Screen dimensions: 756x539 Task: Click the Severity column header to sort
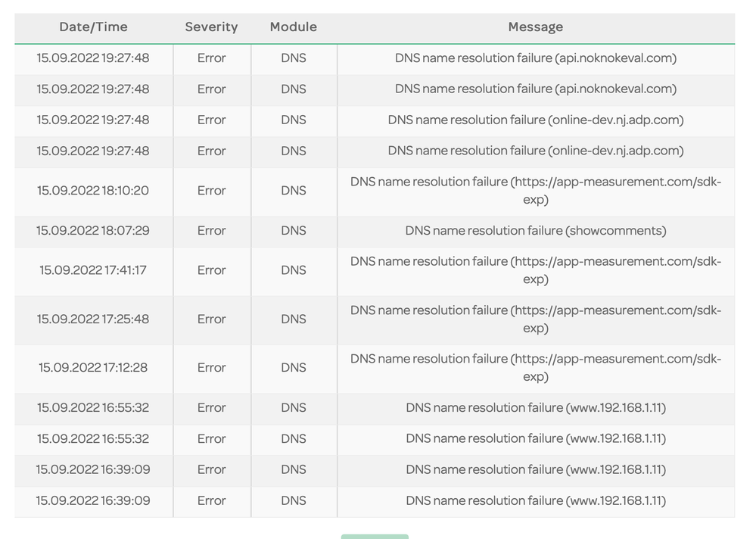pyautogui.click(x=211, y=27)
